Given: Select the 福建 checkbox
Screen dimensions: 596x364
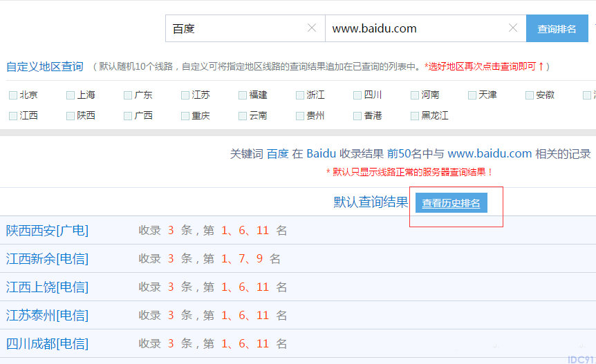Looking at the screenshot, I should tap(243, 95).
